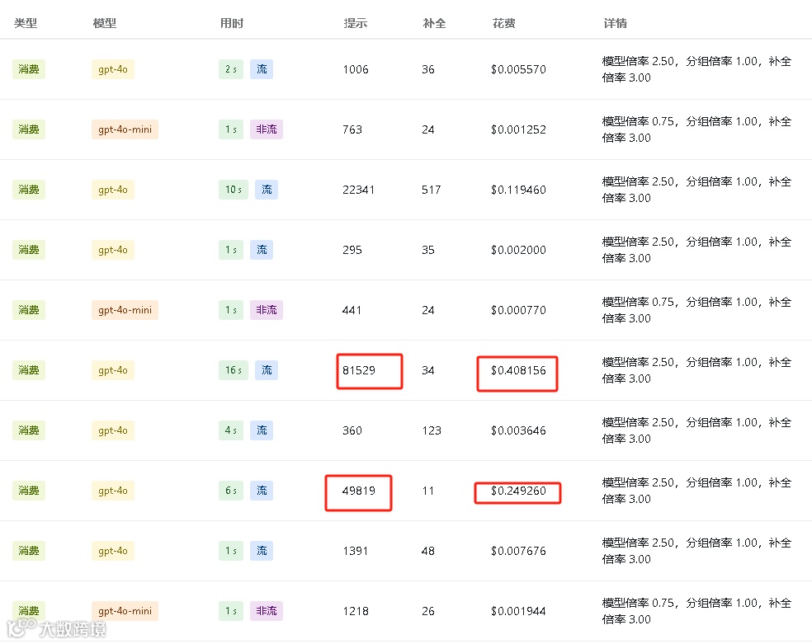
Task: Click the prompt value 295
Action: coord(352,250)
